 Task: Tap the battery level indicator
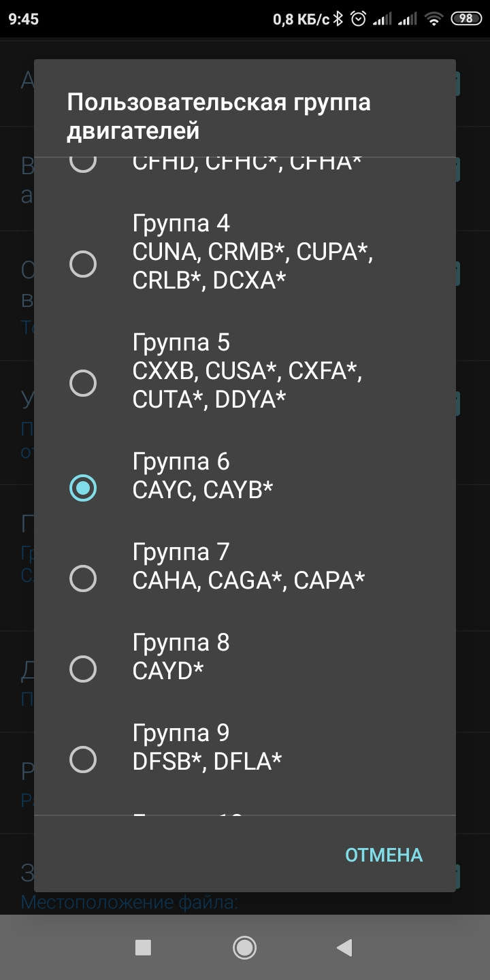coord(466,19)
